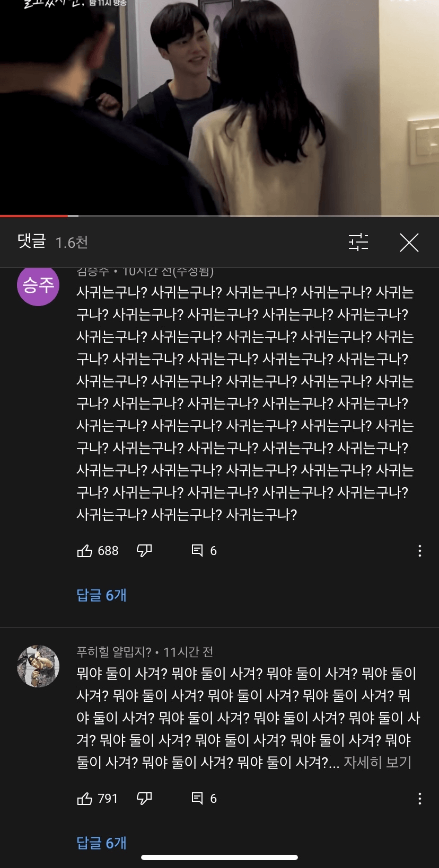Dislike the 뭐야 둘이 사겨 comment
The image size is (439, 868).
(144, 799)
